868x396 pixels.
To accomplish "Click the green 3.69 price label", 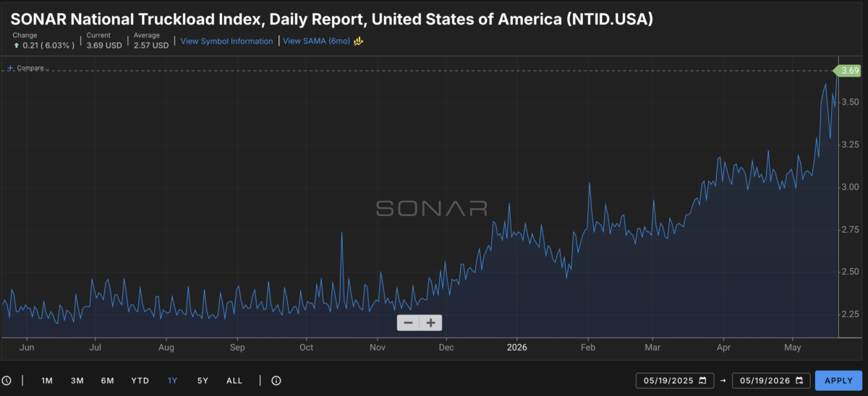I will pos(849,70).
